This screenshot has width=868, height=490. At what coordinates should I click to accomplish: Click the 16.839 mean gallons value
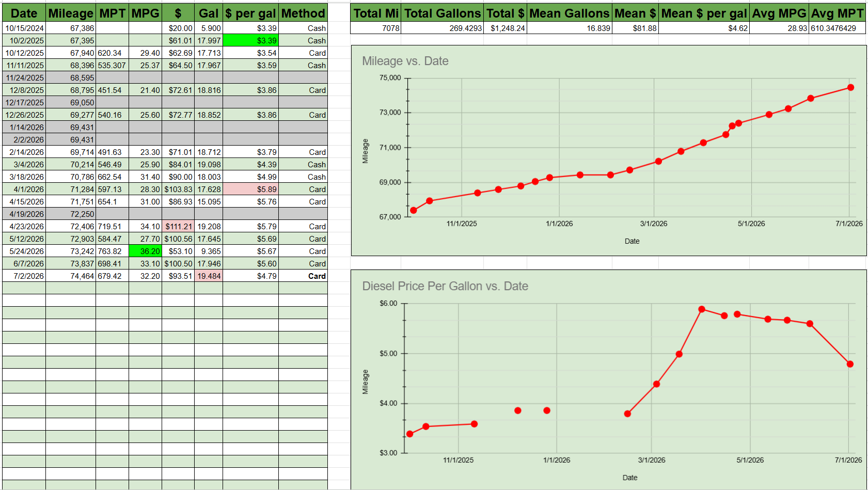(x=570, y=28)
